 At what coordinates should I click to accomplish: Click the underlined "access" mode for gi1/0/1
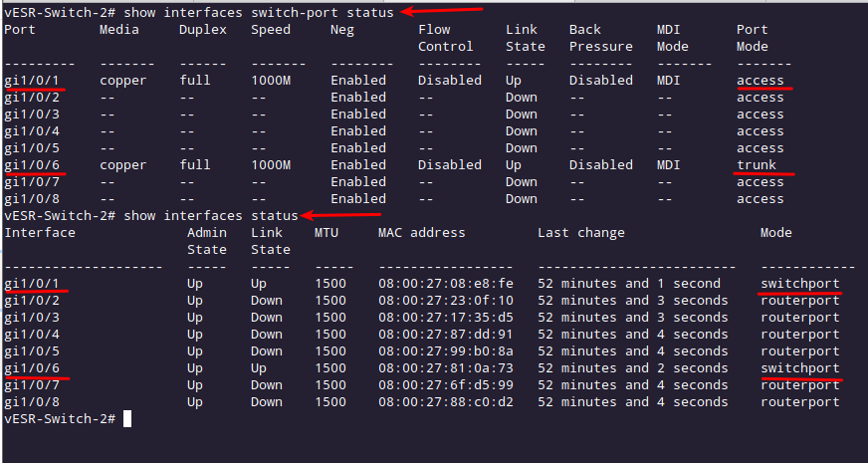(760, 81)
